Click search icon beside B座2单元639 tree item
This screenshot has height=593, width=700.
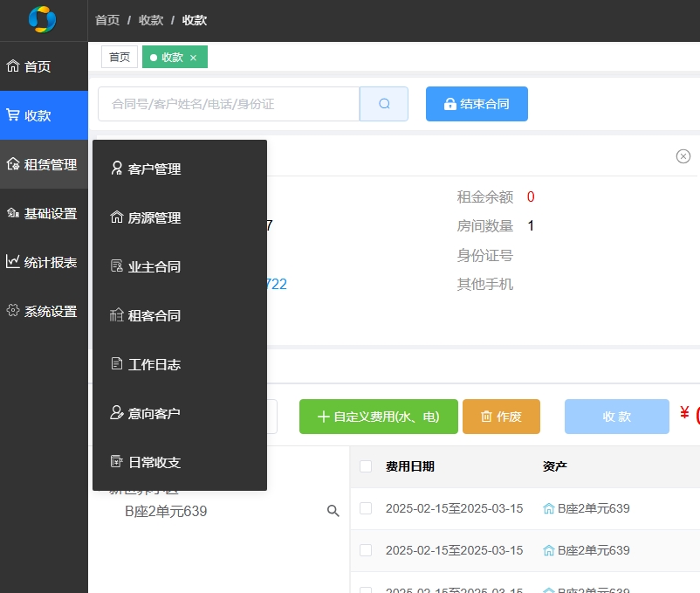pos(333,511)
